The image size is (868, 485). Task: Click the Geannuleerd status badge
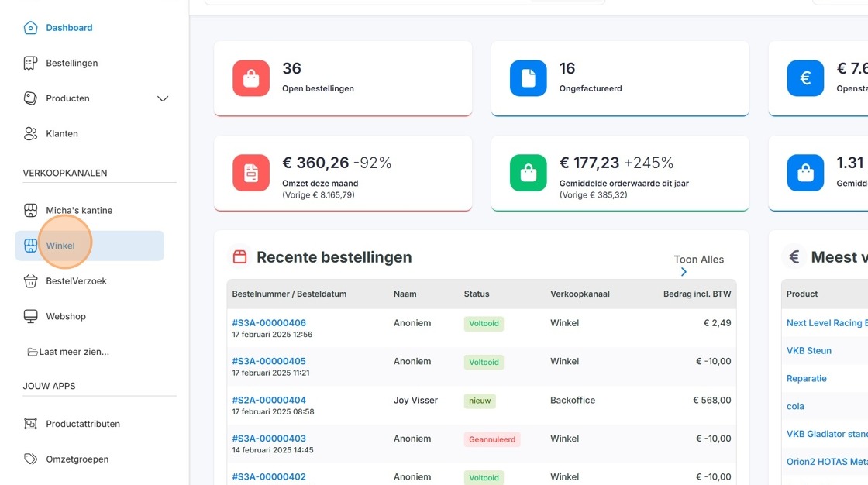click(x=492, y=439)
